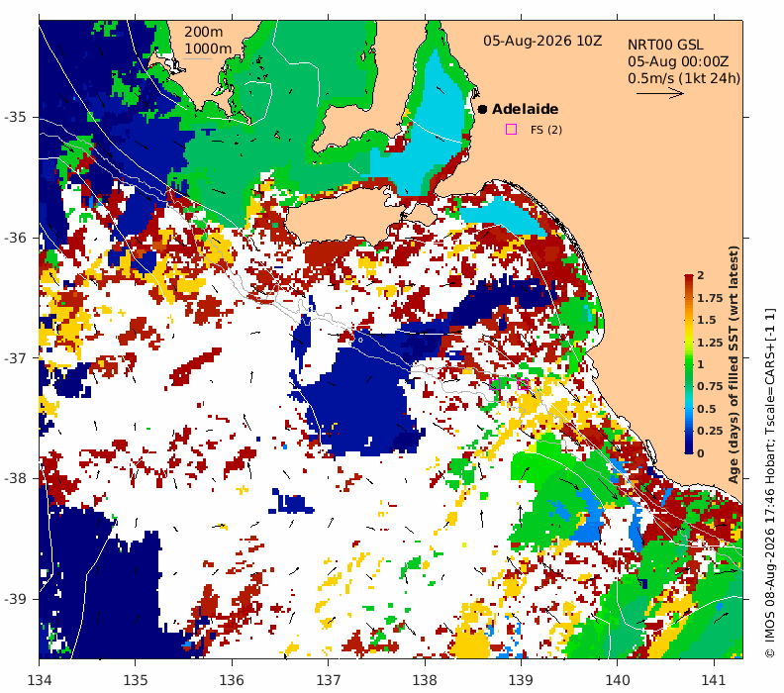Pick the dark red top of color bar
This screenshot has height=693, width=784.
coord(689,279)
